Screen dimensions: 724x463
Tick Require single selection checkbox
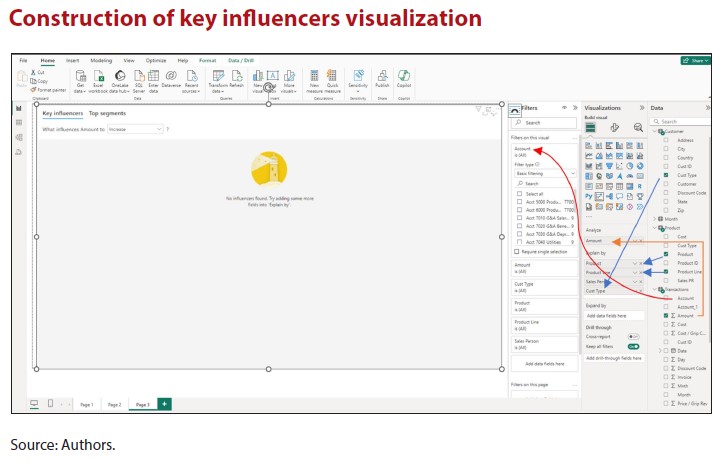[517, 252]
